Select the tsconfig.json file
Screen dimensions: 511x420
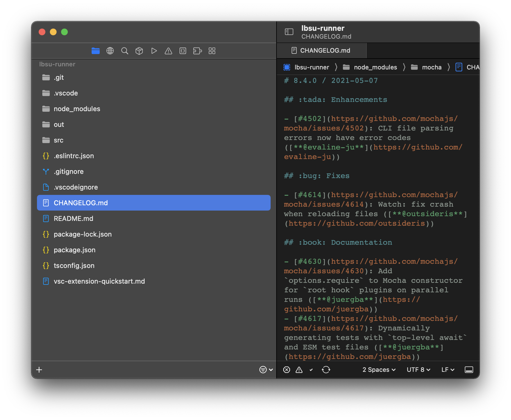click(154, 265)
